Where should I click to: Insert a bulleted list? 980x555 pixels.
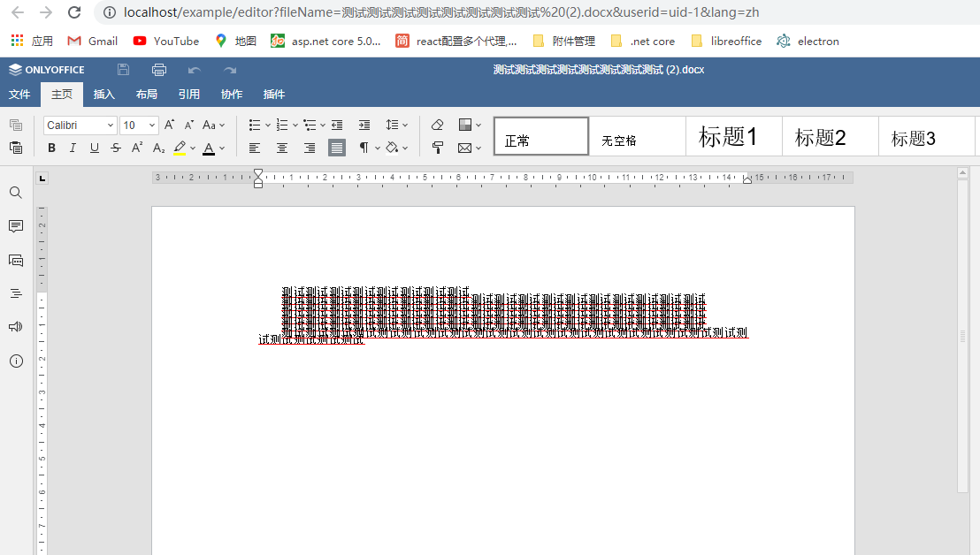[255, 125]
